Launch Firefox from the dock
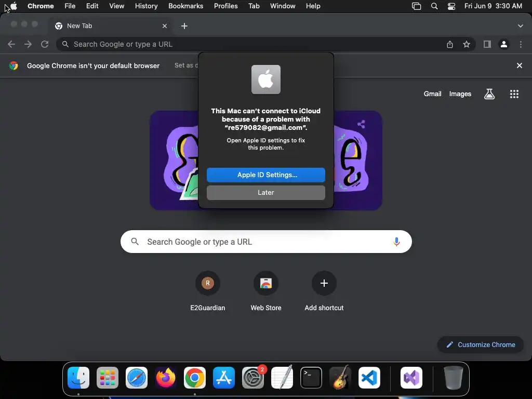Viewport: 532px width, 399px height. point(166,378)
